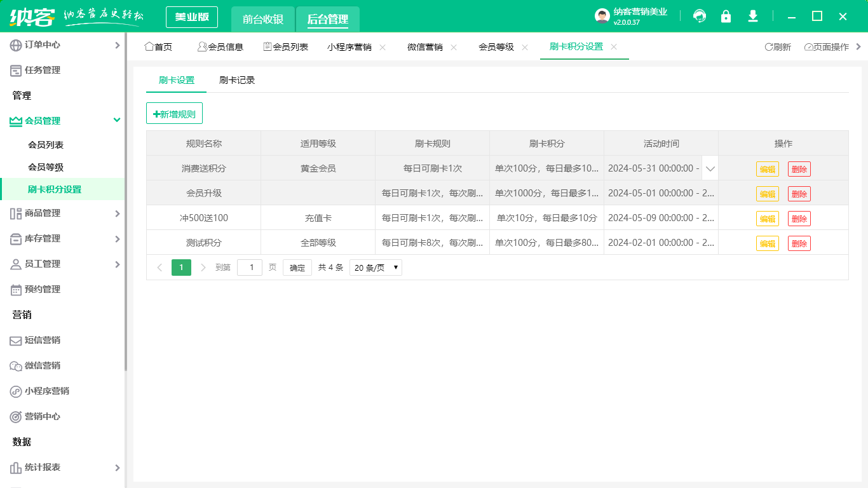Edit the 冲500送100 rule

pos(768,217)
